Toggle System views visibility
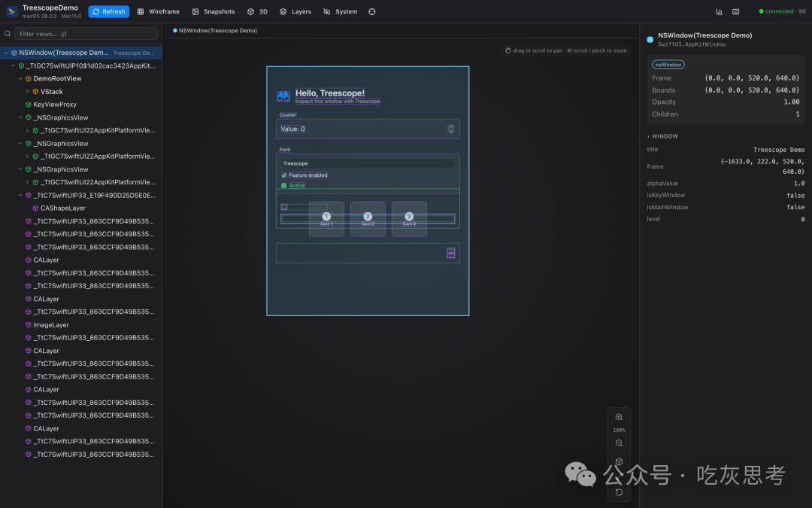The height and width of the screenshot is (508, 812). pyautogui.click(x=341, y=11)
